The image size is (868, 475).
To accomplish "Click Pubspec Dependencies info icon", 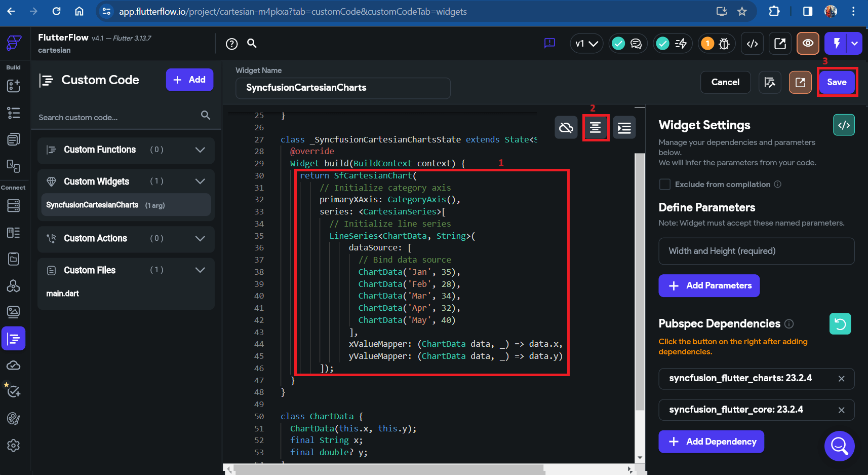I will coord(789,324).
